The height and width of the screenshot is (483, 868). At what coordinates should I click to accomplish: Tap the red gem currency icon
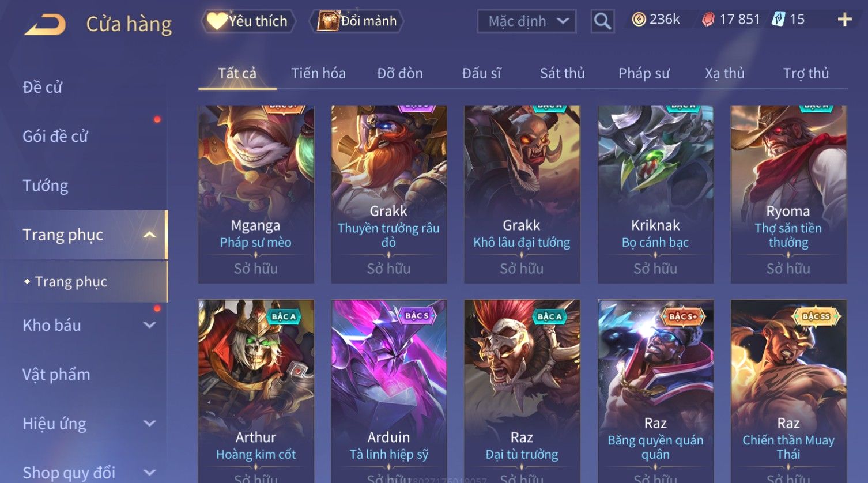708,20
